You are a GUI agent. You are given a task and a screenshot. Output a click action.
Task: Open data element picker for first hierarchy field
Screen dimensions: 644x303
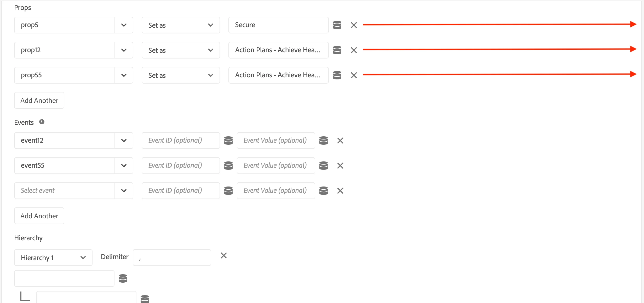pyautogui.click(x=123, y=278)
